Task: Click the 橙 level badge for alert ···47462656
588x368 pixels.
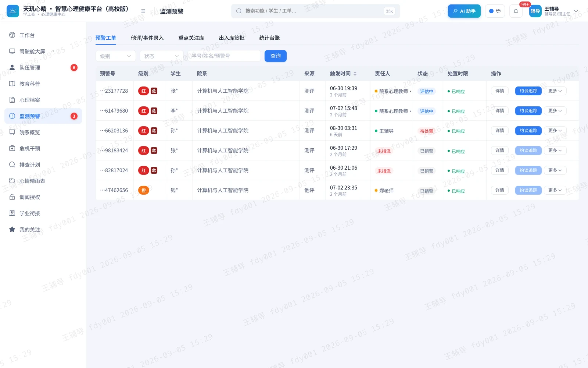Action: pos(144,190)
